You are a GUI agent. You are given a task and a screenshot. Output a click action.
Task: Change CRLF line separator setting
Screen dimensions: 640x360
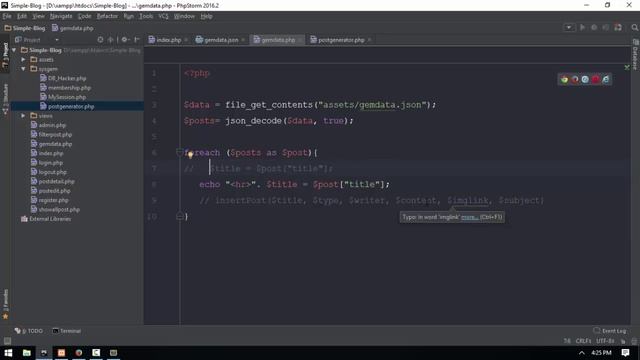point(583,340)
